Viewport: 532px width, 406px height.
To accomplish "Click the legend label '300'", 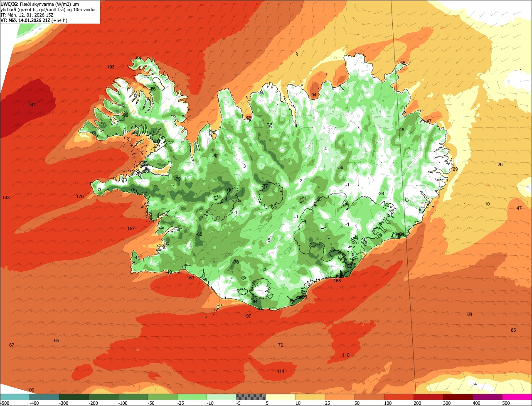I will click(448, 403).
